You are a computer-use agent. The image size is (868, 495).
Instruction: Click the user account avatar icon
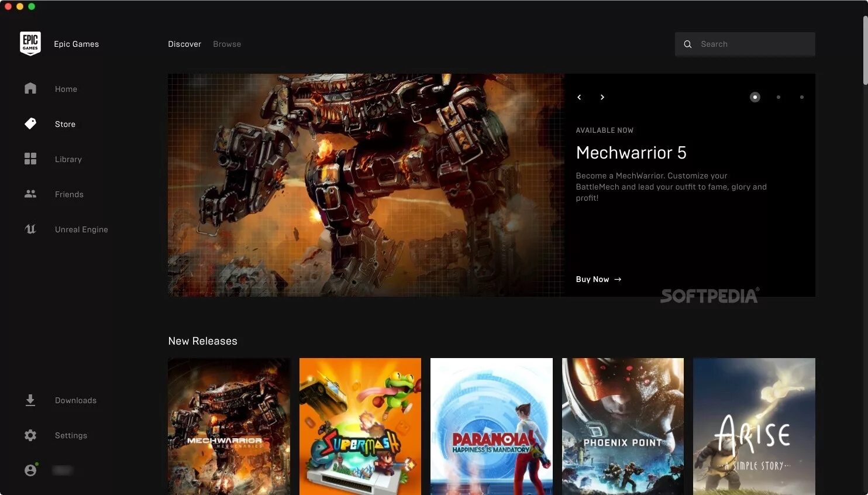(x=31, y=470)
